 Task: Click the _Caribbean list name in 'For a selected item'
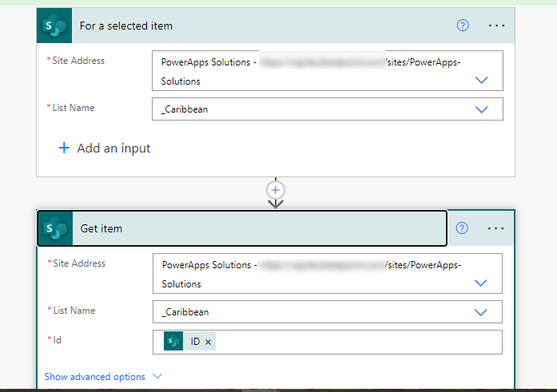click(185, 109)
